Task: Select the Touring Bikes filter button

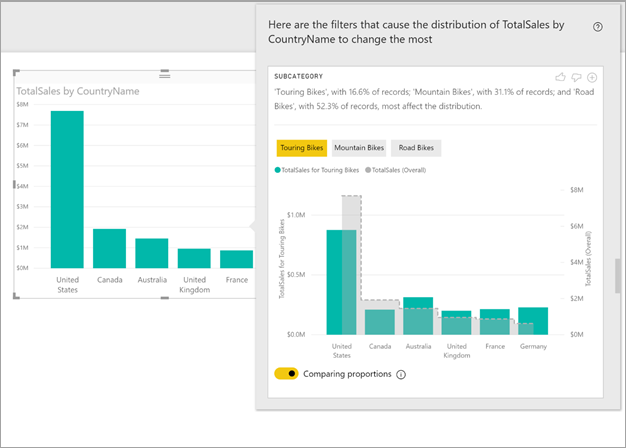Action: coord(302,148)
